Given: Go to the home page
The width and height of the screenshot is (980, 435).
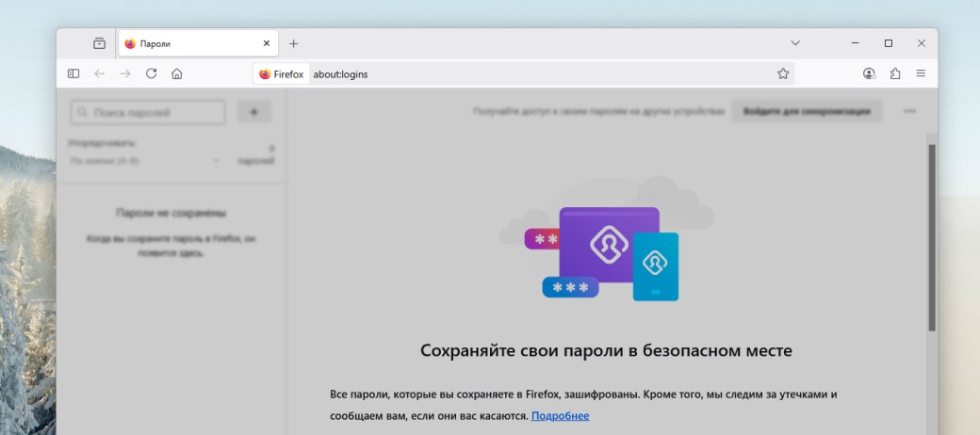Looking at the screenshot, I should [x=176, y=73].
